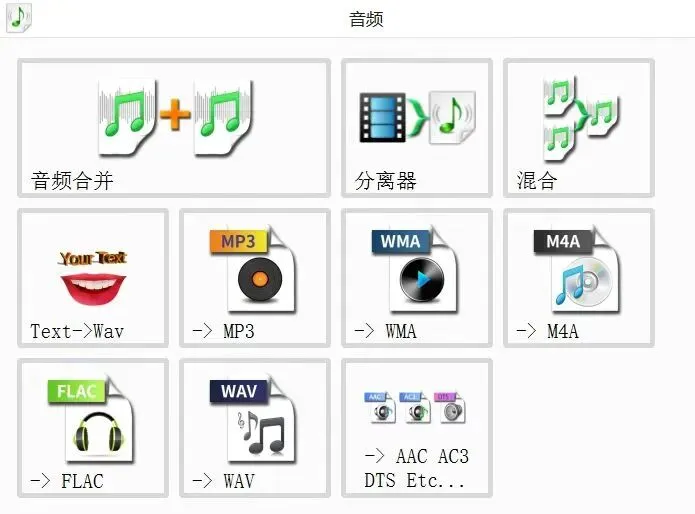This screenshot has width=695, height=514.
Task: Click the "-> WMA" text label
Action: click(x=385, y=331)
